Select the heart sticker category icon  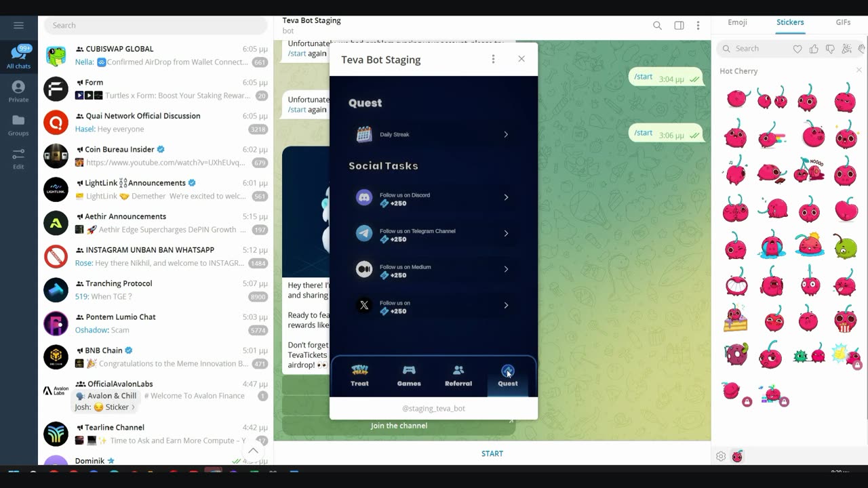pyautogui.click(x=797, y=49)
